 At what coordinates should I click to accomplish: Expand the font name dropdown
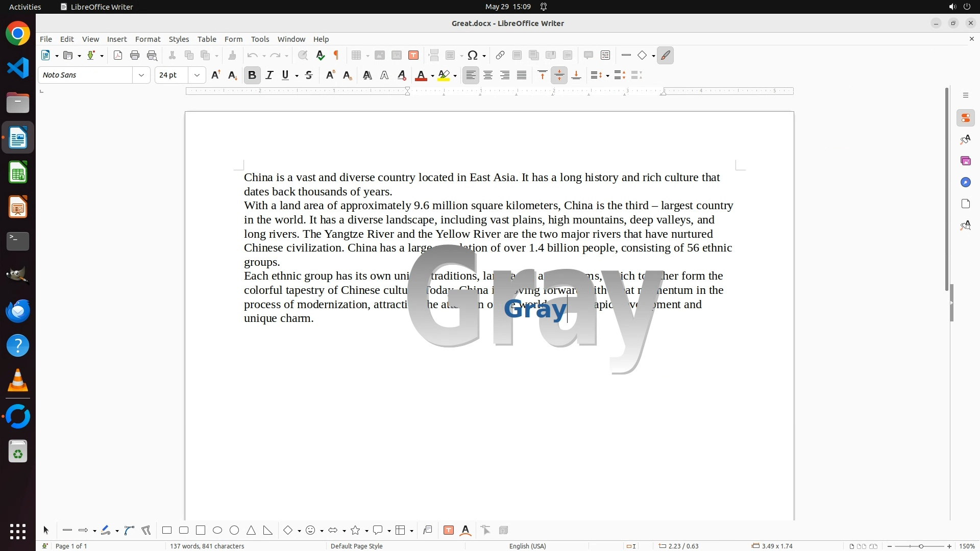pyautogui.click(x=141, y=76)
